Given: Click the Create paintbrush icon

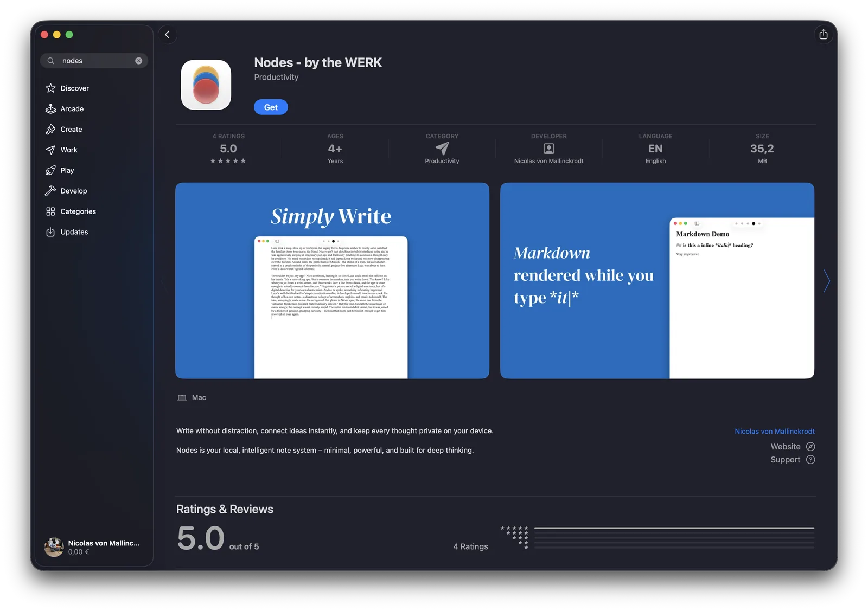Looking at the screenshot, I should tap(50, 130).
